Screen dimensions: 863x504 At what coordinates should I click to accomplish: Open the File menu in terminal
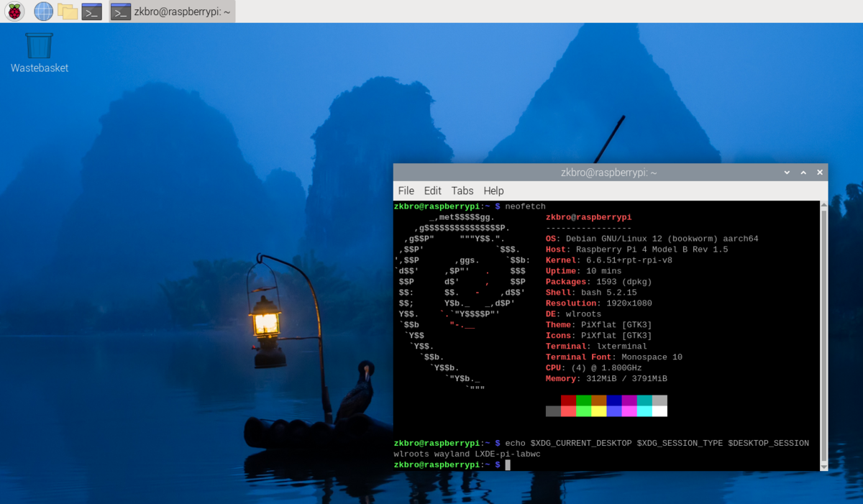406,191
